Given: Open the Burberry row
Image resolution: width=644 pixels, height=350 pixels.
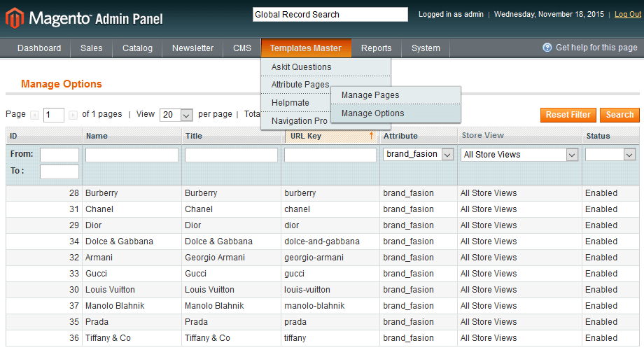Looking at the screenshot, I should pyautogui.click(x=323, y=193).
